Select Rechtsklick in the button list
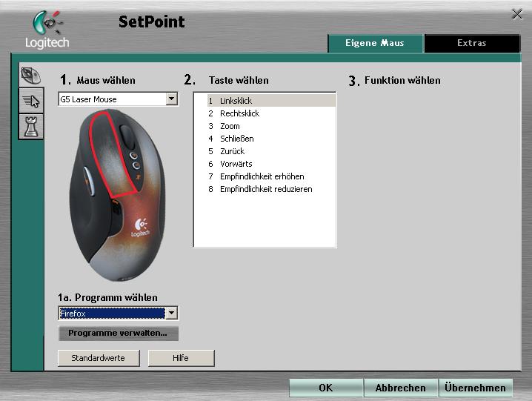This screenshot has height=401, width=532. (x=271, y=113)
